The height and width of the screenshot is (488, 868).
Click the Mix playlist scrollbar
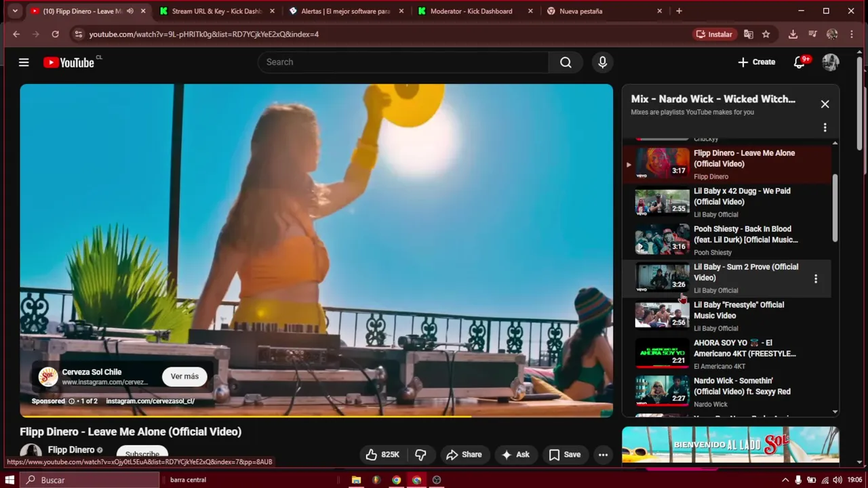pyautogui.click(x=835, y=207)
